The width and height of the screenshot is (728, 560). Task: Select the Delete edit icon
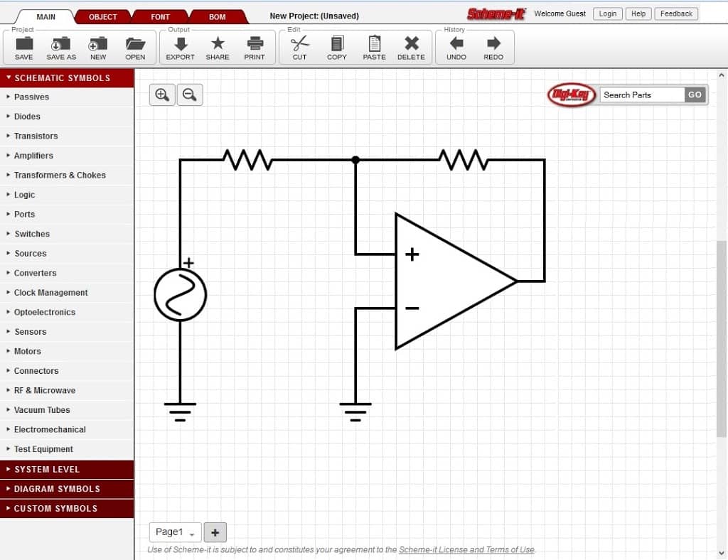411,47
